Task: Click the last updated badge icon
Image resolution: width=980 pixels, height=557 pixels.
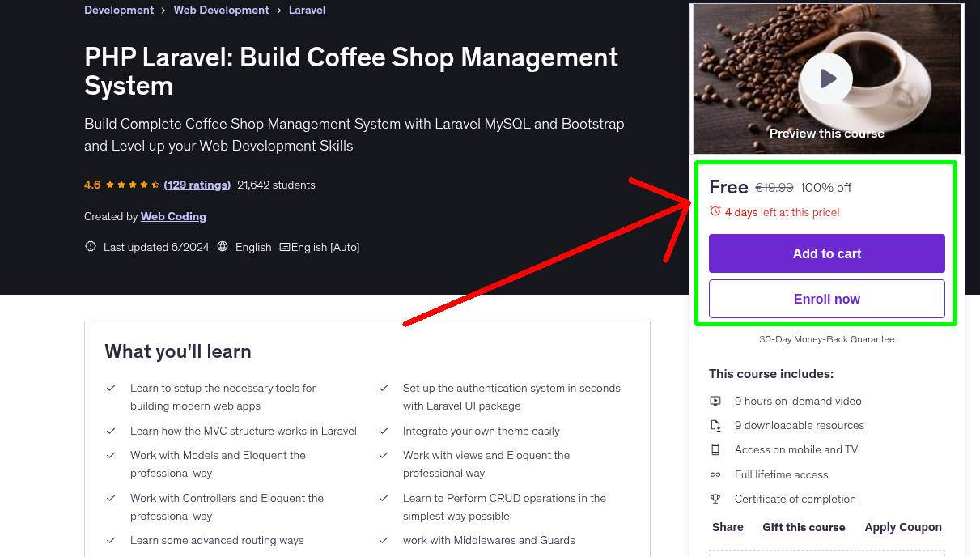Action: click(x=91, y=247)
